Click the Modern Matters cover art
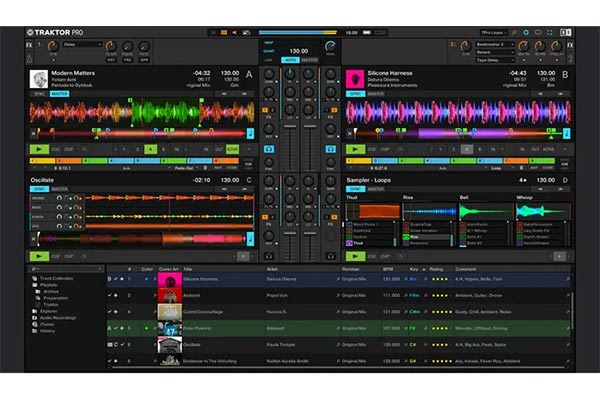Screen dimensions: 600x400 [x=37, y=79]
